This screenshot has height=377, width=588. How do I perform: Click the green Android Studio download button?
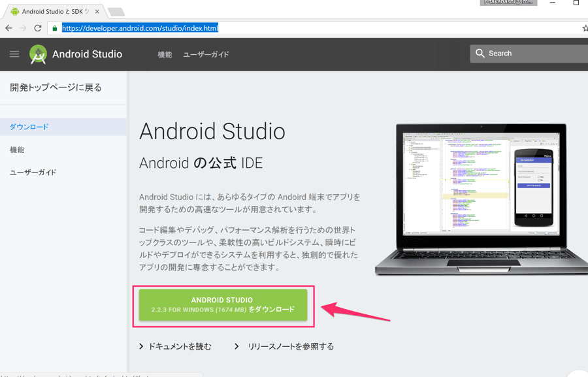click(x=223, y=305)
